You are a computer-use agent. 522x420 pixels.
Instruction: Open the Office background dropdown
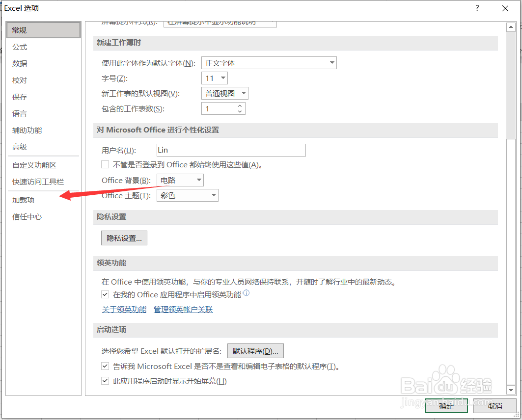180,180
